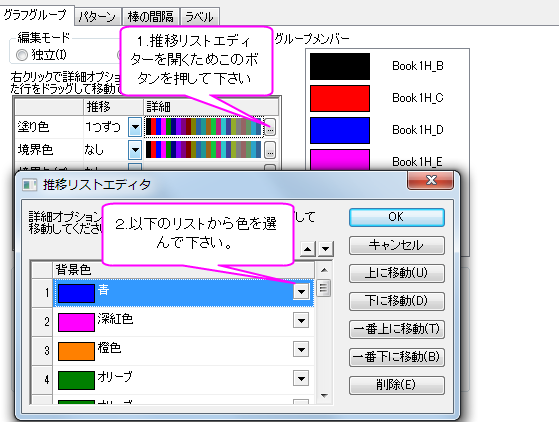Select the 深紅色 color row

pos(184,322)
